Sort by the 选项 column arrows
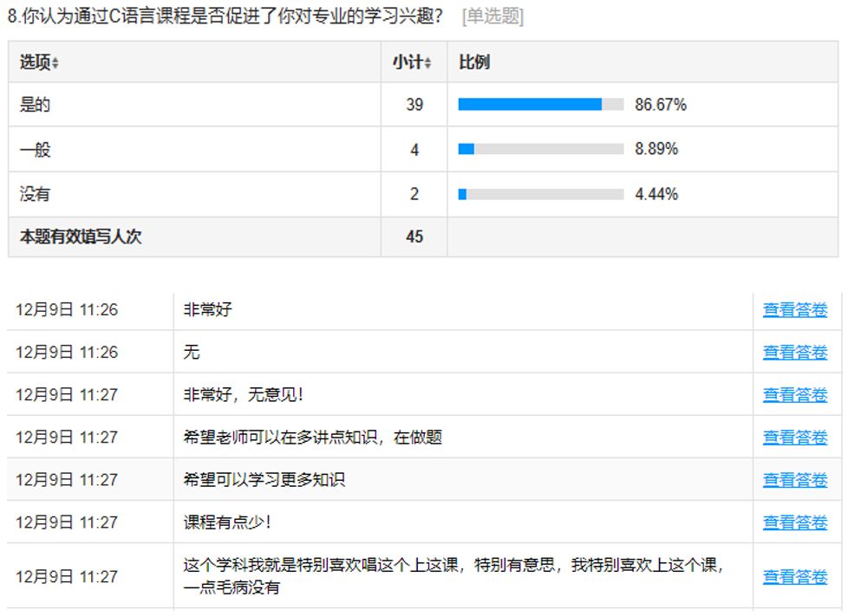This screenshot has height=616, width=848. (55, 63)
